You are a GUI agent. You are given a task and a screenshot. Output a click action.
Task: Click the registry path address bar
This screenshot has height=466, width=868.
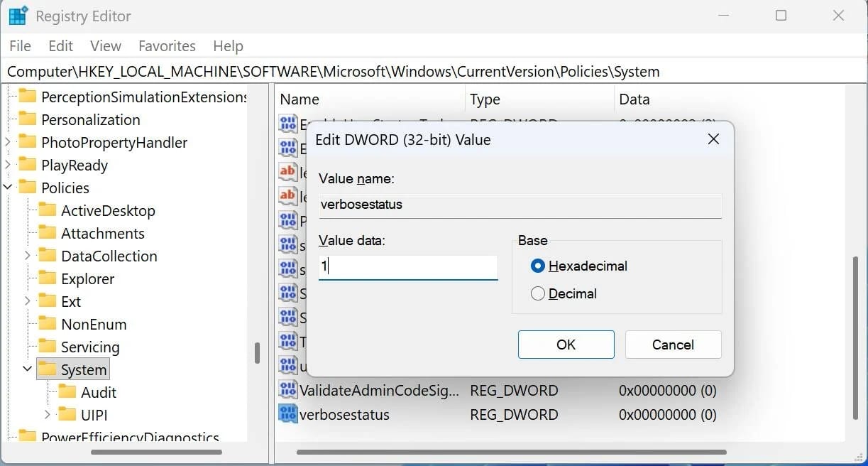click(x=434, y=71)
